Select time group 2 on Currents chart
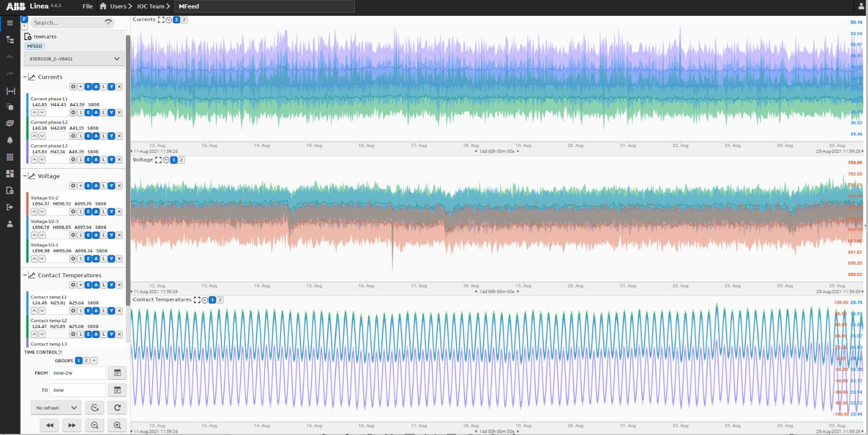 (184, 20)
